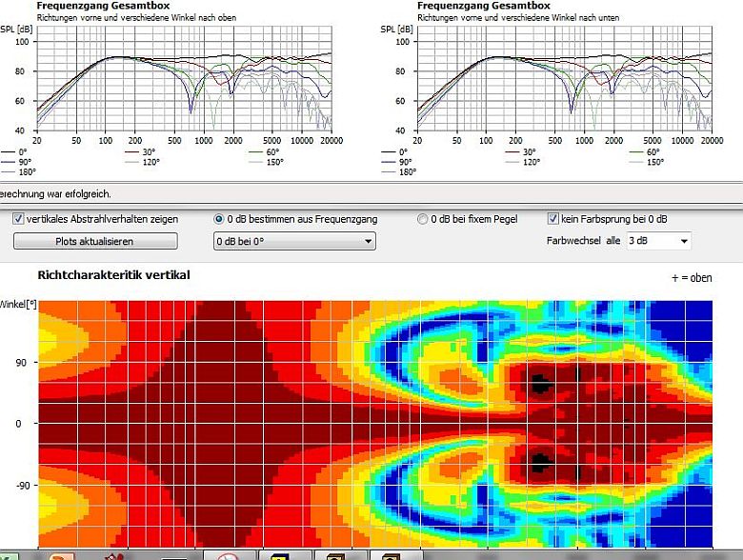The height and width of the screenshot is (560, 743).
Task: Click the '+ = oben' note
Action: 692,278
